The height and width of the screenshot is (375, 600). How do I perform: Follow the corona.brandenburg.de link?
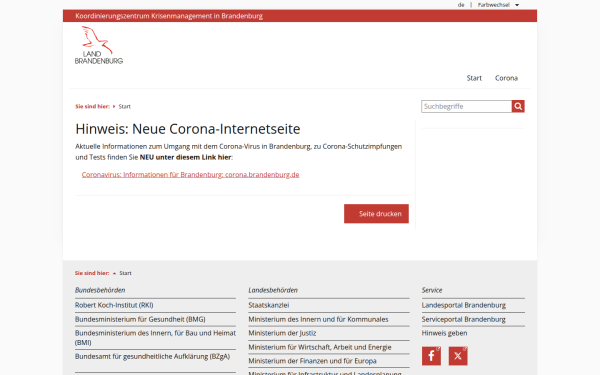(190, 174)
